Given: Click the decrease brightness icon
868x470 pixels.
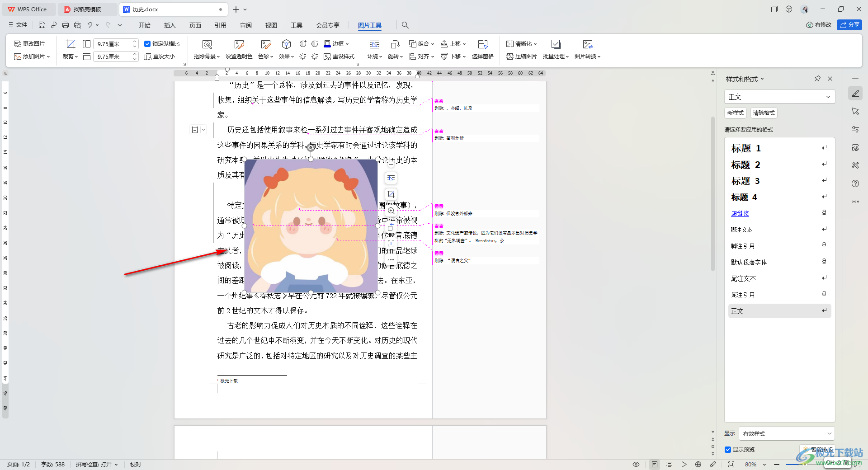Looking at the screenshot, I should pos(315,56).
